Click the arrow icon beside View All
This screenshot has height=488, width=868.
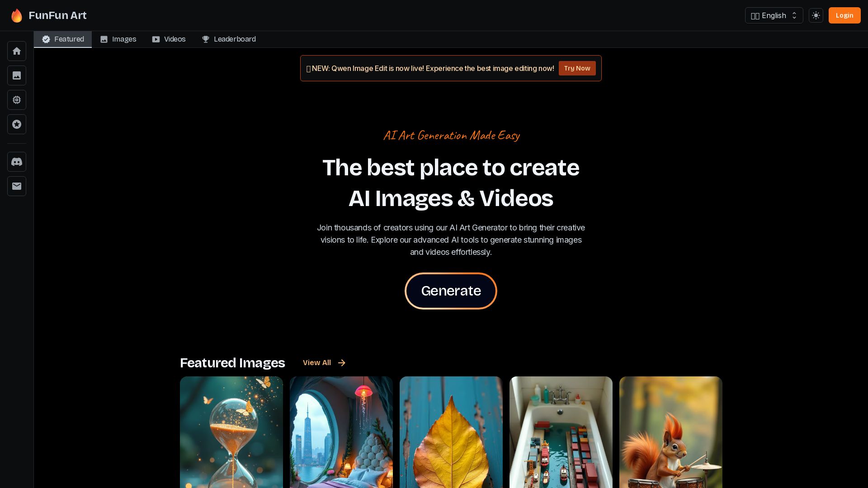pyautogui.click(x=342, y=363)
